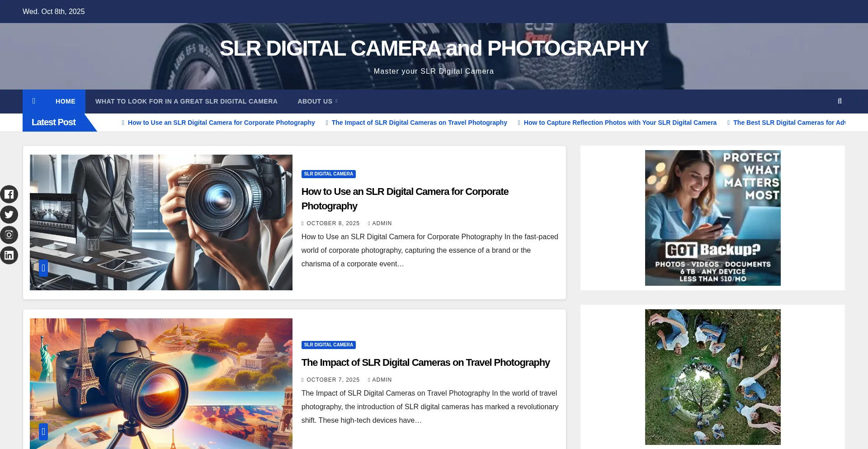Click SLR Digital Camera tag on first post
This screenshot has height=449, width=868.
[329, 174]
